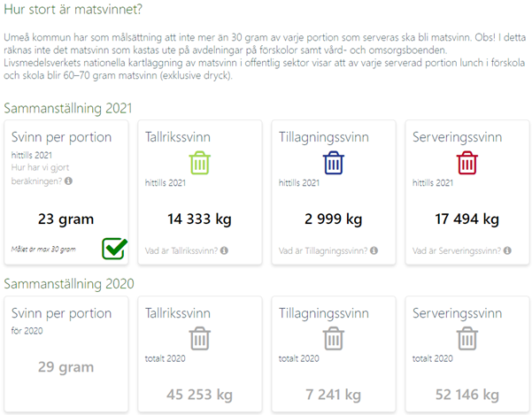Select the 'Sammanställning 2020' heading
This screenshot has height=415, width=532.
69,284
